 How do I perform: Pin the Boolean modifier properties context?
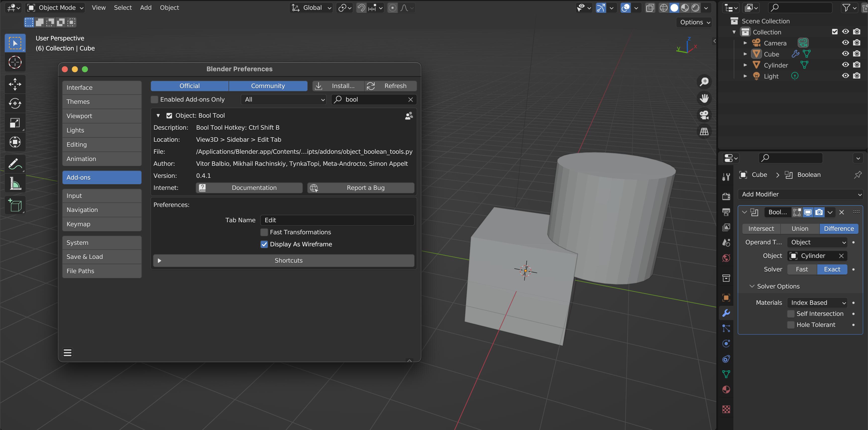pyautogui.click(x=857, y=175)
